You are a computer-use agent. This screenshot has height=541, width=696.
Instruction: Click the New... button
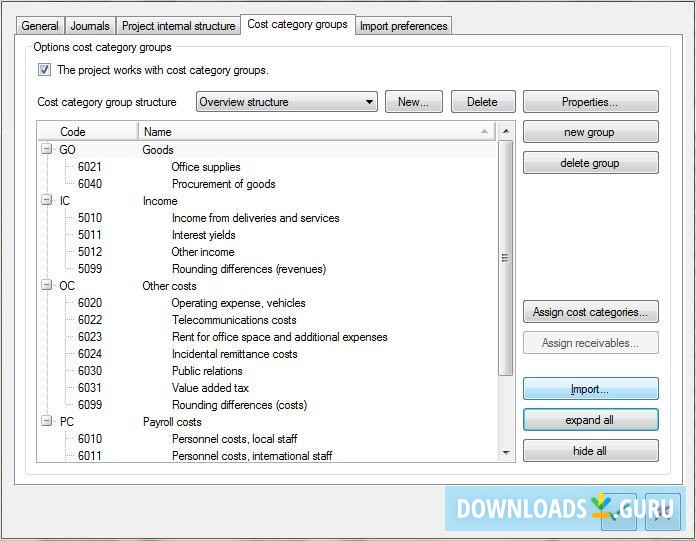414,102
